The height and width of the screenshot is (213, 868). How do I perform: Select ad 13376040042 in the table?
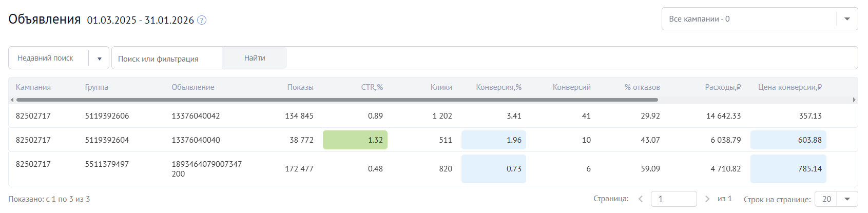click(196, 116)
